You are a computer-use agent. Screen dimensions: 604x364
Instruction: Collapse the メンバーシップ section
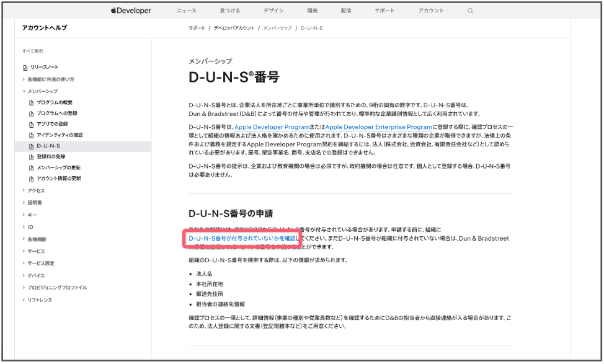40,91
